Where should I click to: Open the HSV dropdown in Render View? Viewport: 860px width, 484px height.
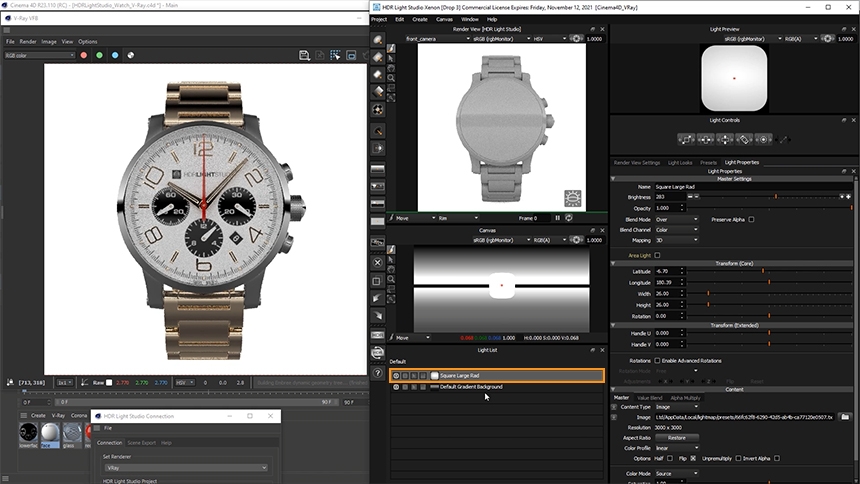550,39
